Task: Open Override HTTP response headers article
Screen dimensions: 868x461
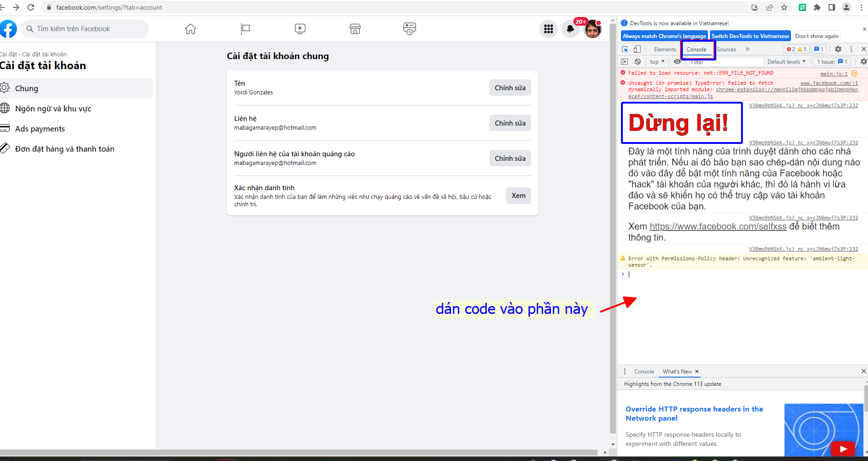Action: coord(694,413)
